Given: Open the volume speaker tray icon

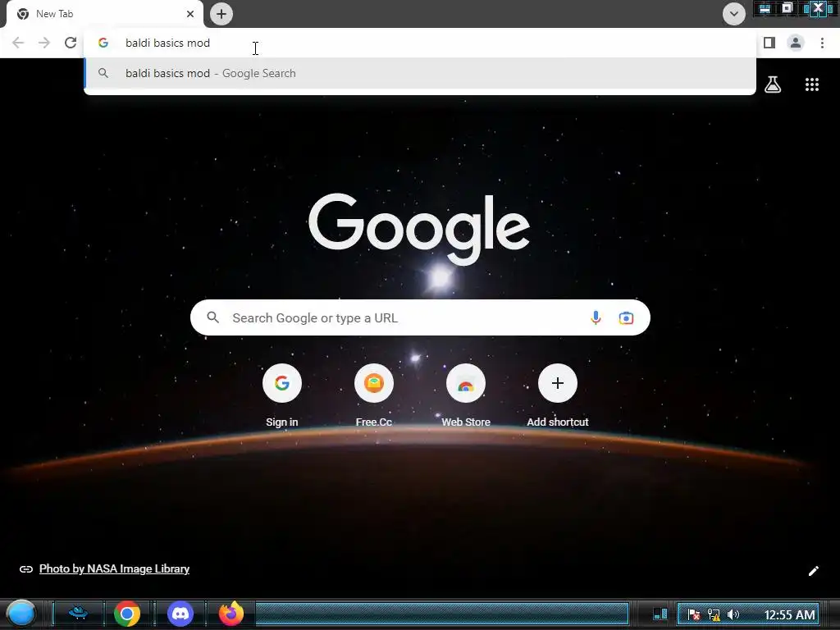Looking at the screenshot, I should tap(733, 614).
